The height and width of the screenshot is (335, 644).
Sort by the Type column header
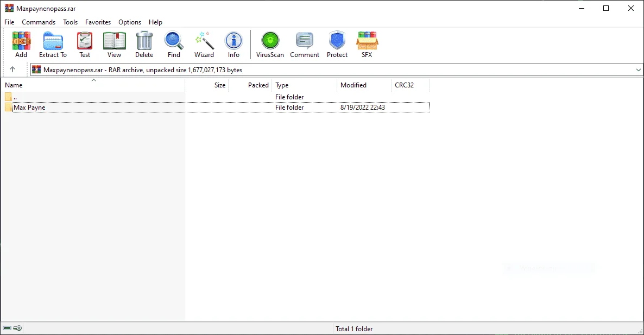[x=304, y=85]
